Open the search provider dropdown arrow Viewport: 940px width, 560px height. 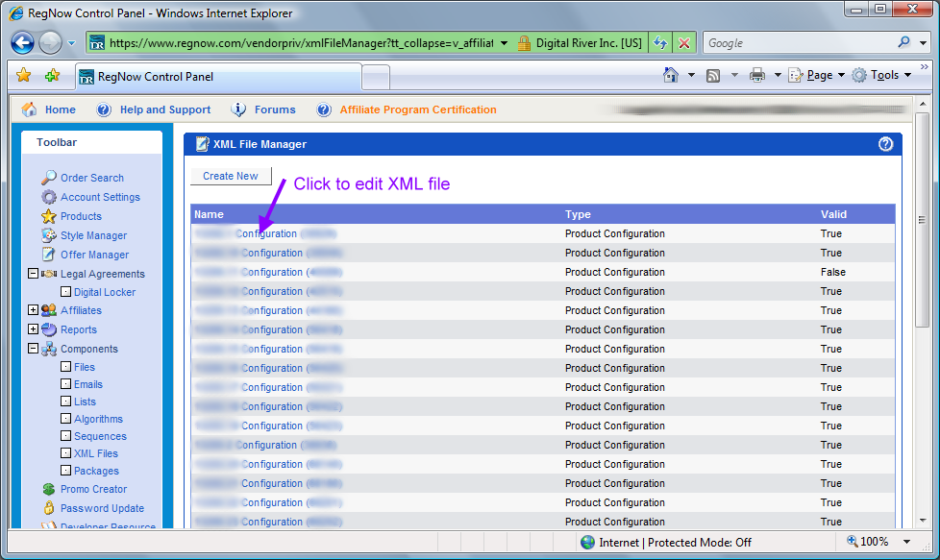click(x=924, y=43)
